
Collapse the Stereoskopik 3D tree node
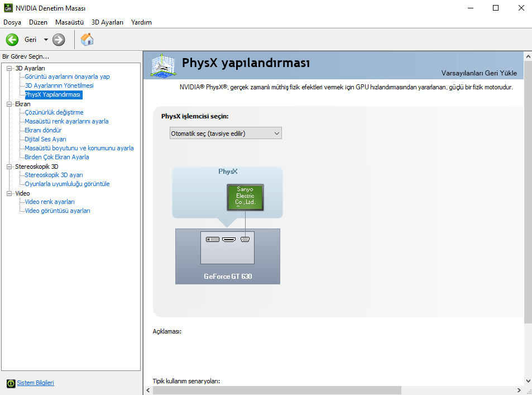[9, 166]
